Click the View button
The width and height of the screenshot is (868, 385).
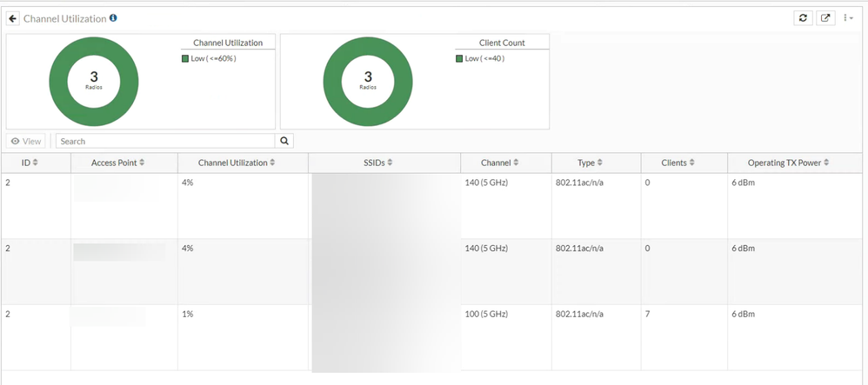pyautogui.click(x=26, y=141)
